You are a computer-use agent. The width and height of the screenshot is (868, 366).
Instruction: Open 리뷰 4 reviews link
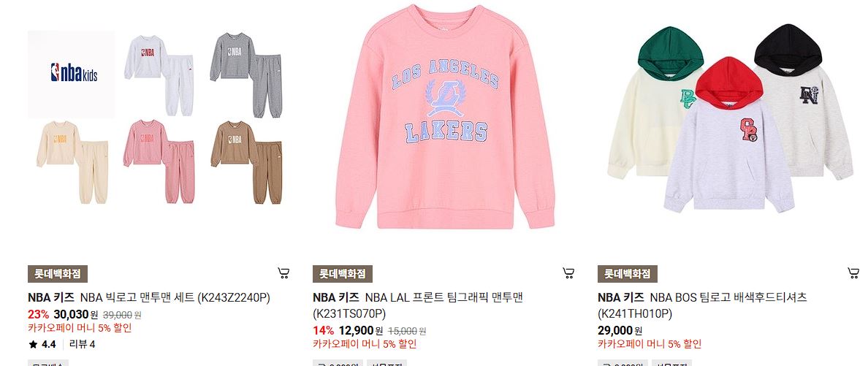click(82, 344)
